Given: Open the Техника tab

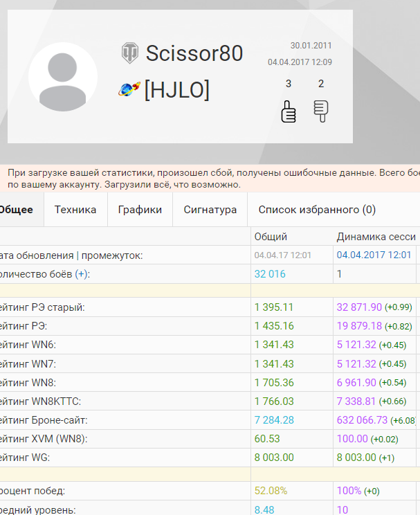Looking at the screenshot, I should click(75, 210).
